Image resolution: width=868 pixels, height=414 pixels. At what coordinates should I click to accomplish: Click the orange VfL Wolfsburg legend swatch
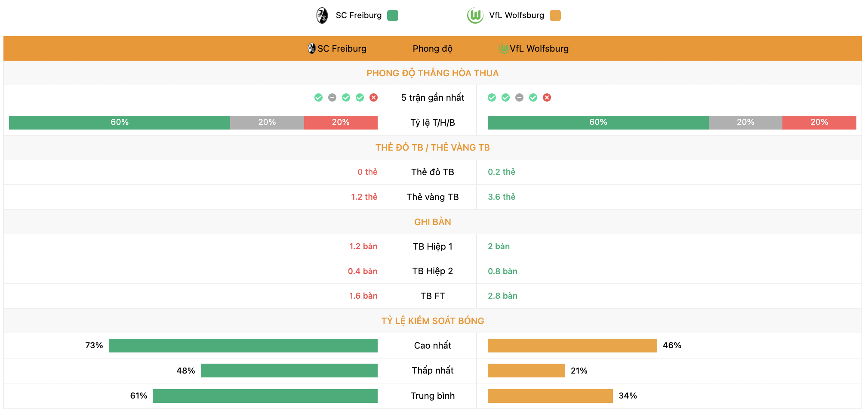tap(555, 15)
